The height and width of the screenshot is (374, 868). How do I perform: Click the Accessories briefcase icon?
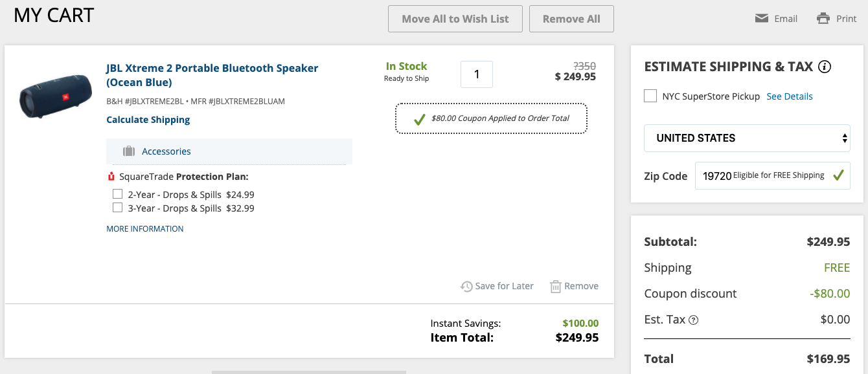129,151
